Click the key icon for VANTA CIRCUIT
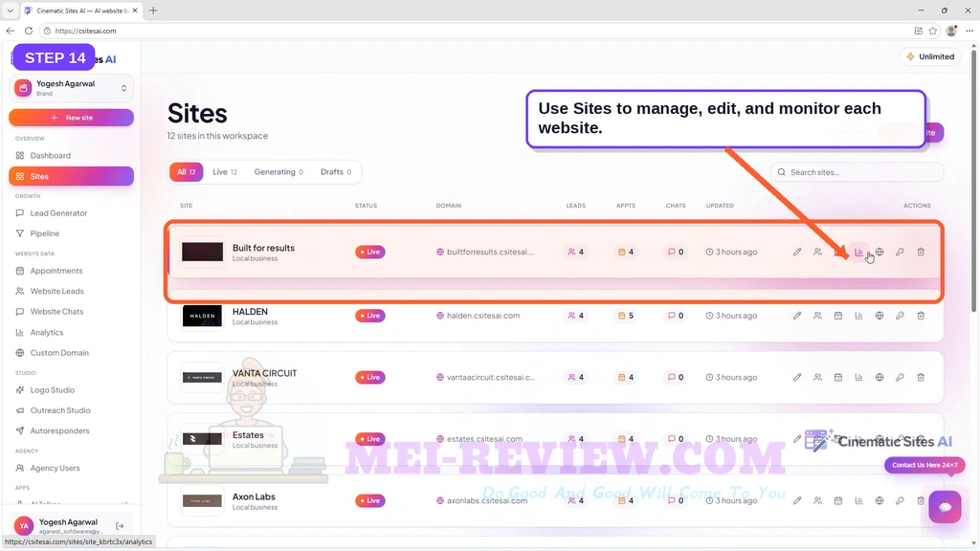 coord(900,377)
